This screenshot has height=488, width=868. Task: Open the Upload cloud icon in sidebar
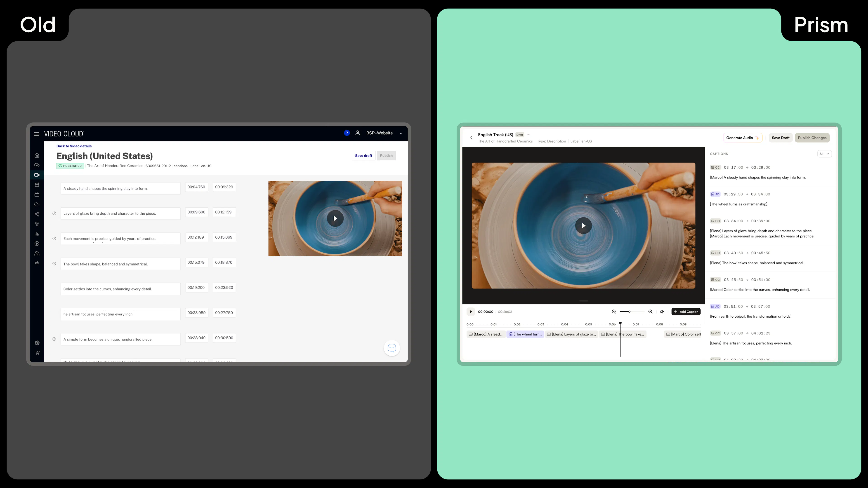point(37,165)
